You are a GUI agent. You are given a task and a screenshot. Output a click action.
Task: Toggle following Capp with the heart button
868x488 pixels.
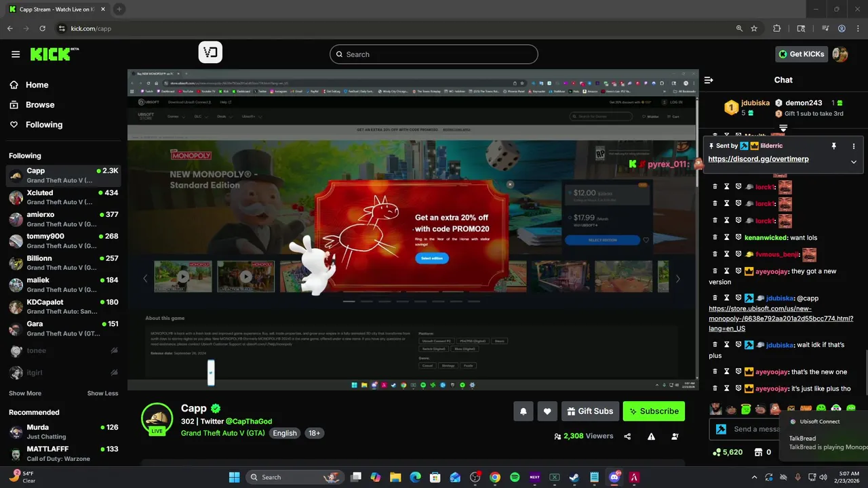pyautogui.click(x=547, y=411)
